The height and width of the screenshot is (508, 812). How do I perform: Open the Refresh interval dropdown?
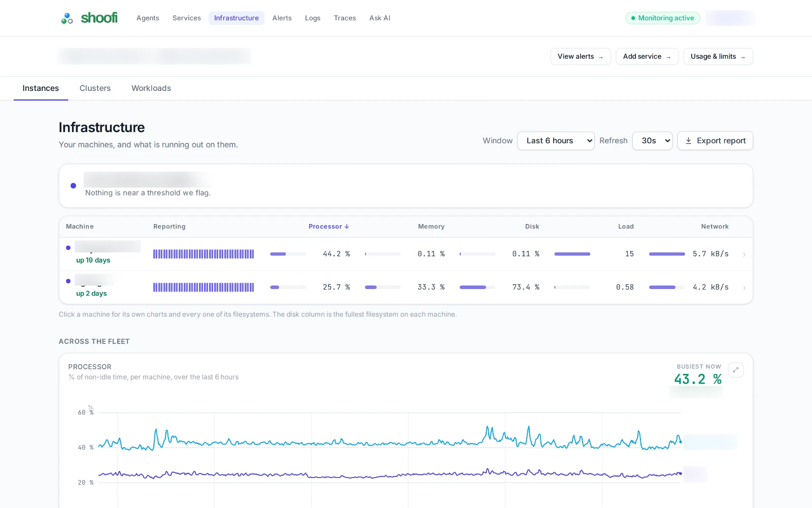tap(652, 141)
